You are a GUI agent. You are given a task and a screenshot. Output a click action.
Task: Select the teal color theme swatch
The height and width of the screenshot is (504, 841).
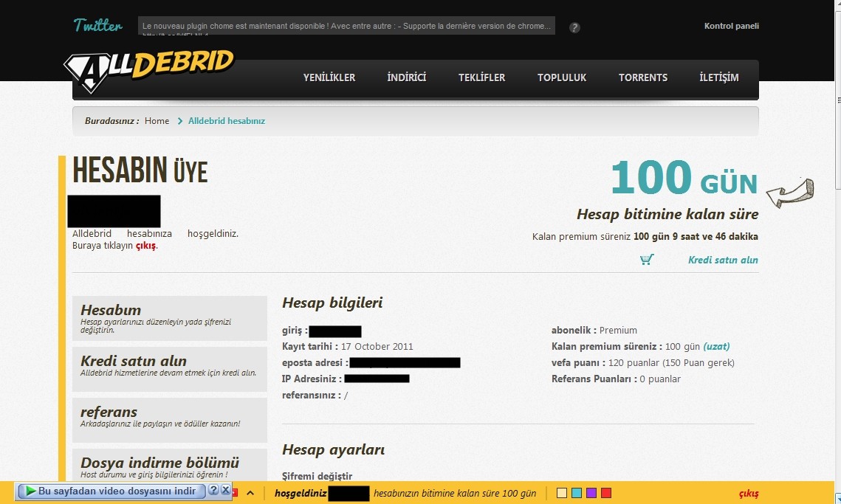click(577, 493)
